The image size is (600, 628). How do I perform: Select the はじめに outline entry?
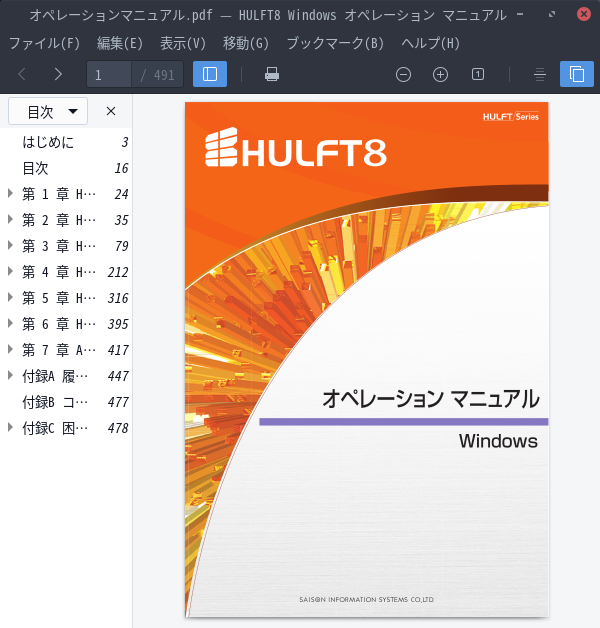click(x=66, y=142)
